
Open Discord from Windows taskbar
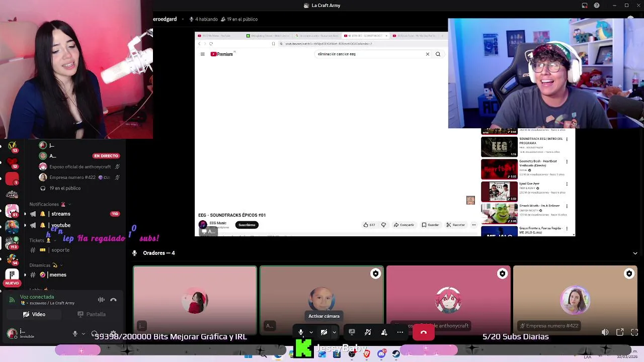point(381,354)
